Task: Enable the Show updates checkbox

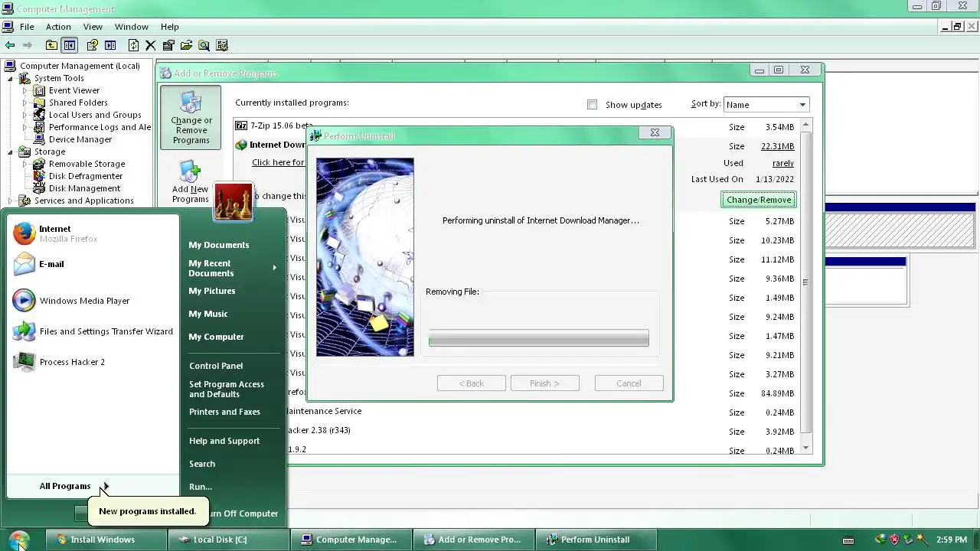Action: click(x=592, y=104)
